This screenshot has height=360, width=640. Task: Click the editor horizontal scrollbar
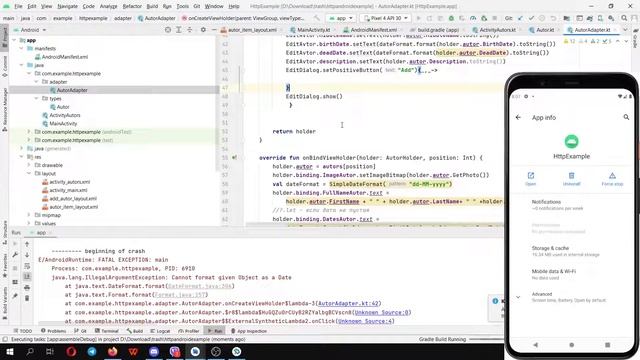point(374,224)
